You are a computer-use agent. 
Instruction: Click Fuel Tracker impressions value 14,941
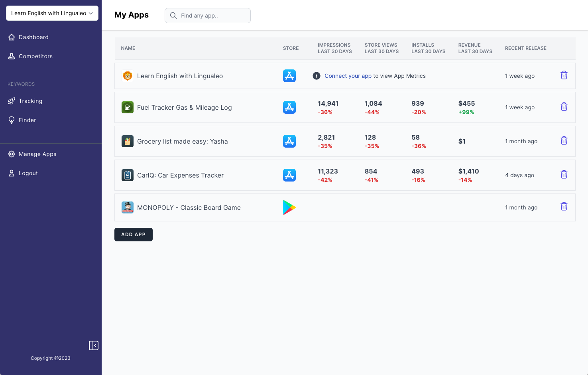(328, 103)
